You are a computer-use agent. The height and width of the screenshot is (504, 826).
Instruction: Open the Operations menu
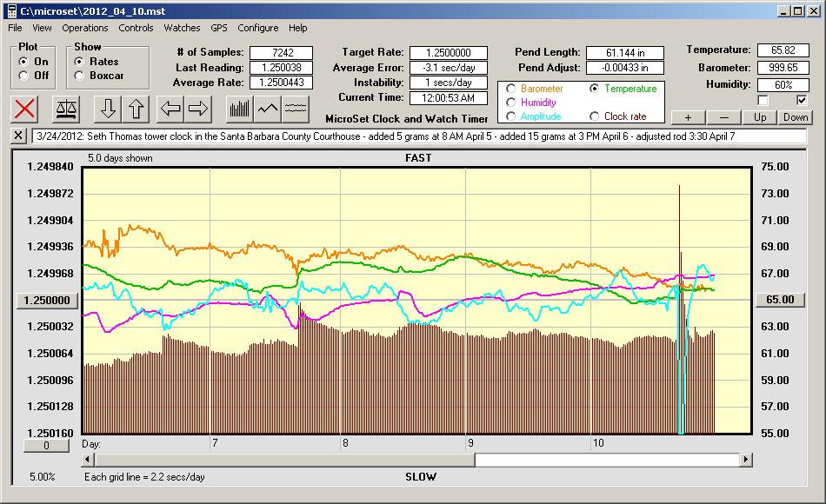click(85, 28)
